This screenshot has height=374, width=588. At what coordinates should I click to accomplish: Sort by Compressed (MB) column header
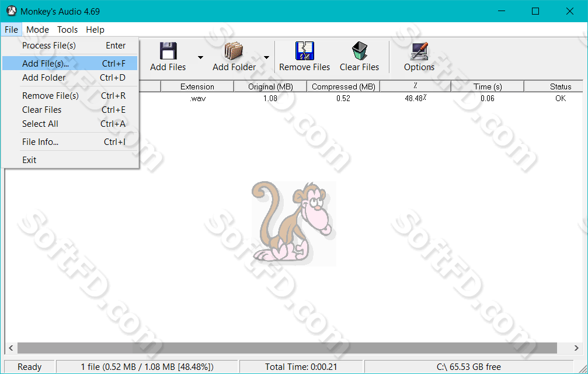point(343,86)
